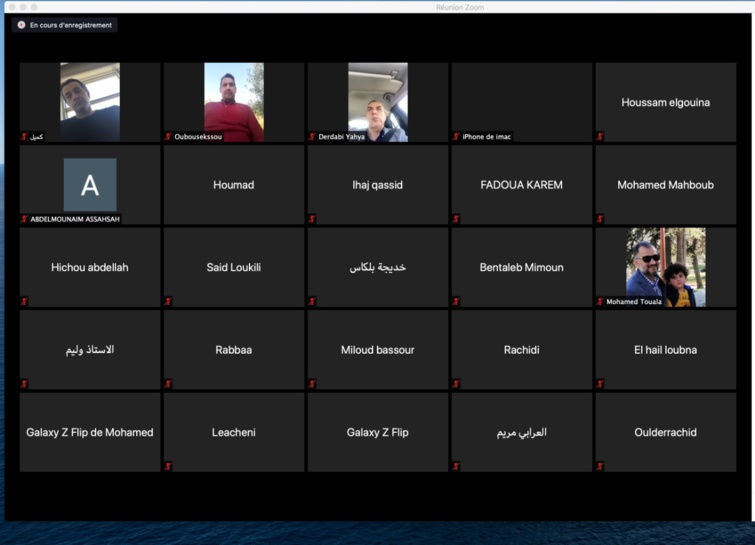Screen dimensions: 755x545
Task: Click the FADOUA KAREM participant tile
Action: (521, 185)
